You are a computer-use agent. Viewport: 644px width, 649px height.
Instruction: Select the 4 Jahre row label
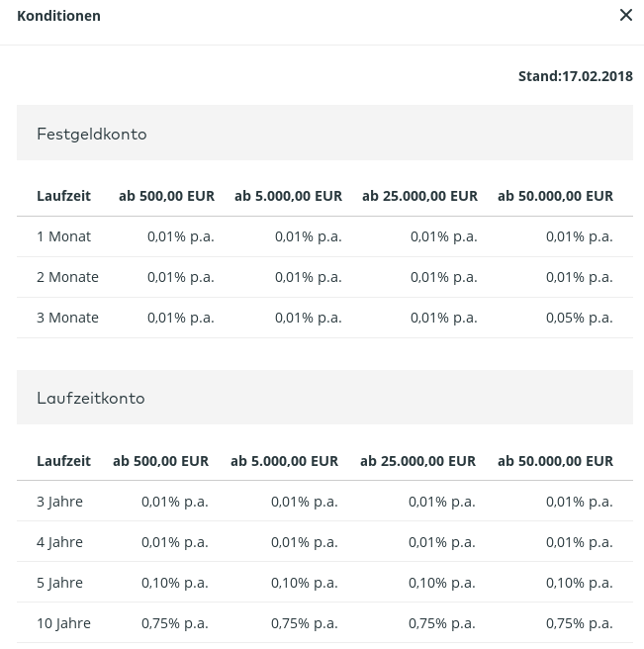pos(59,542)
